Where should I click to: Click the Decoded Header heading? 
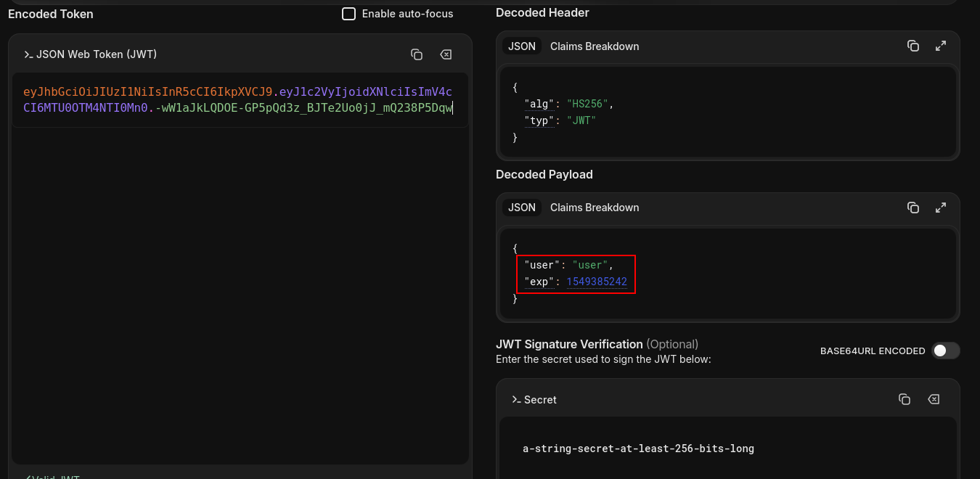(542, 12)
